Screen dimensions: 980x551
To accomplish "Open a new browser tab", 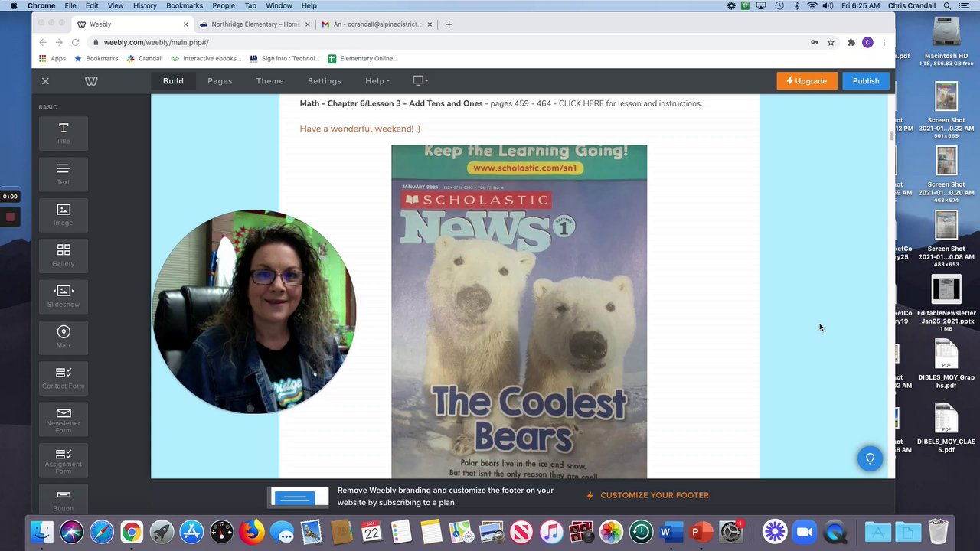I will pos(449,24).
